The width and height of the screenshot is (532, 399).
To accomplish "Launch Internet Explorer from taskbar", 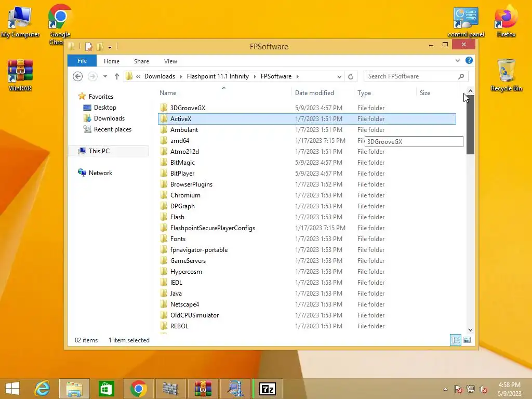I will point(43,389).
